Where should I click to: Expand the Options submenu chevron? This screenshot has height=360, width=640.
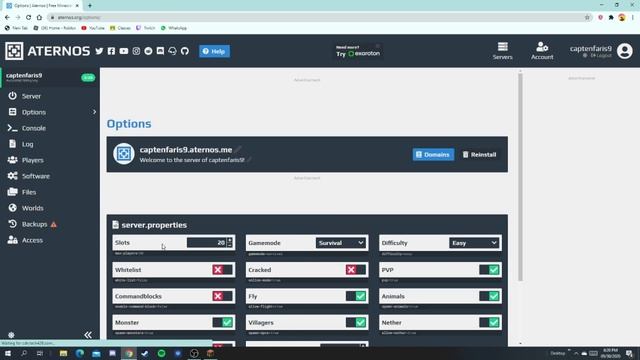[x=94, y=112]
